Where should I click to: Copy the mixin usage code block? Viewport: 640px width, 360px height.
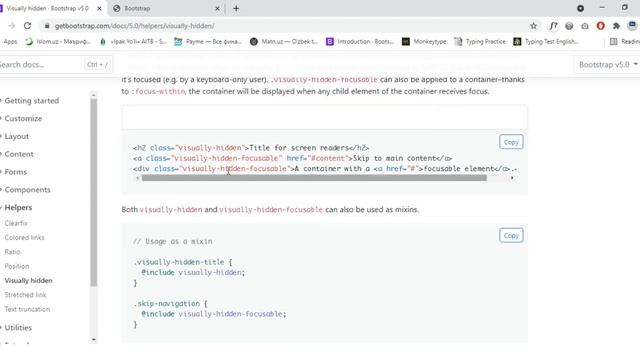[511, 236]
